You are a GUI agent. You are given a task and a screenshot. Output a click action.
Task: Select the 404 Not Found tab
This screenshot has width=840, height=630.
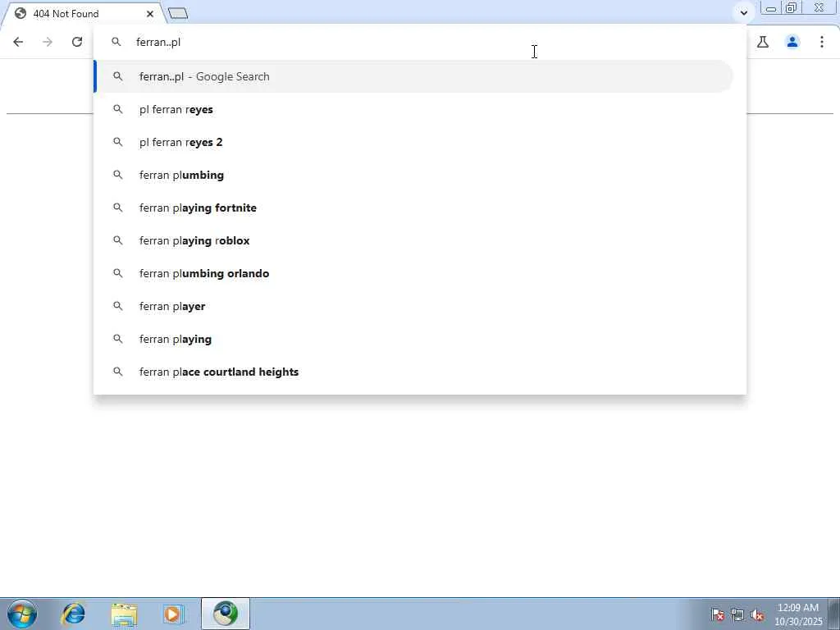(84, 14)
